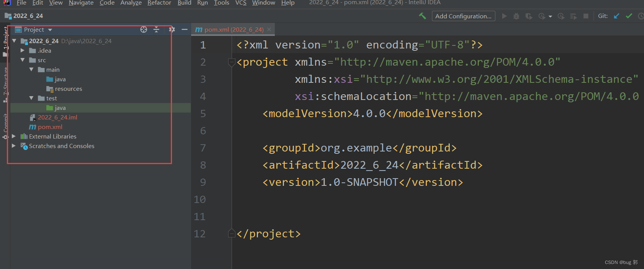
Task: Hide Project panel with minimize dash
Action: tap(185, 29)
